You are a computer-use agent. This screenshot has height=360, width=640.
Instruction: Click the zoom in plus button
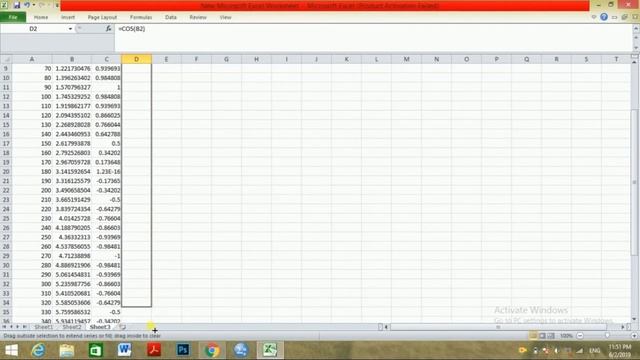[634, 336]
